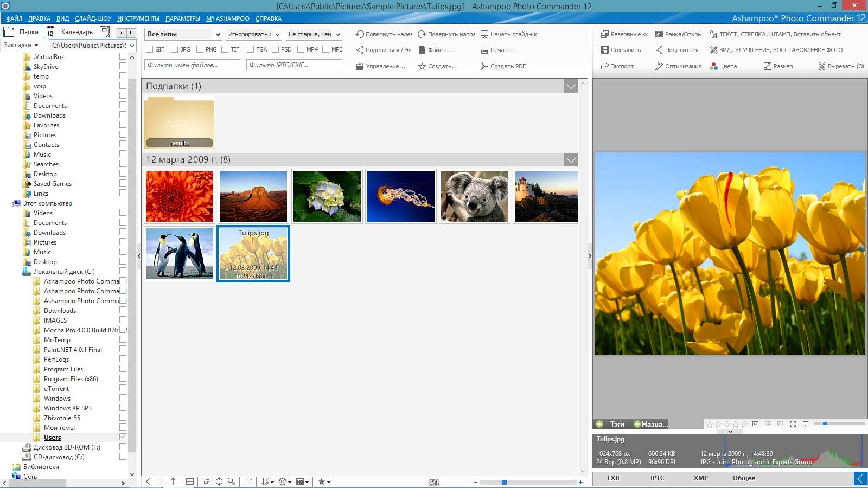This screenshot has width=868, height=488.
Task: Click green plus add tag icon
Action: (x=599, y=424)
